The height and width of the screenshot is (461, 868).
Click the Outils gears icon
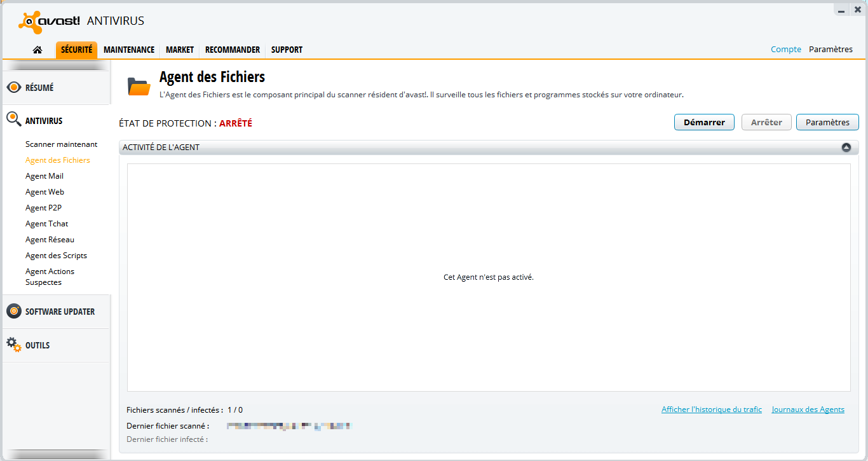coord(14,345)
